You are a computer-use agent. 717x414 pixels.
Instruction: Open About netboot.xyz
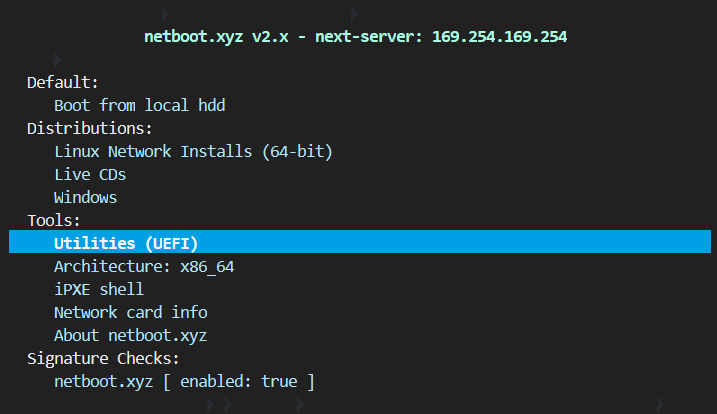pyautogui.click(x=131, y=335)
